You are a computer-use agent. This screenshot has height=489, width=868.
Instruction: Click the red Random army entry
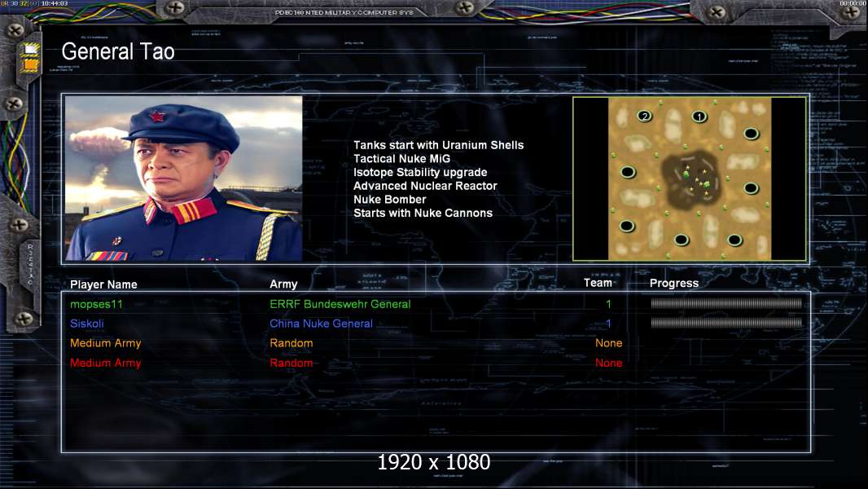[292, 363]
